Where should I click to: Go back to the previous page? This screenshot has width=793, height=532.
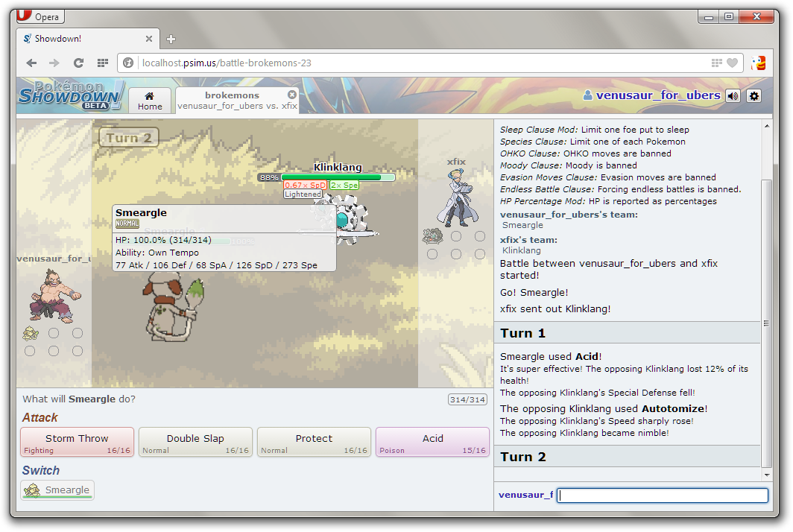31,63
